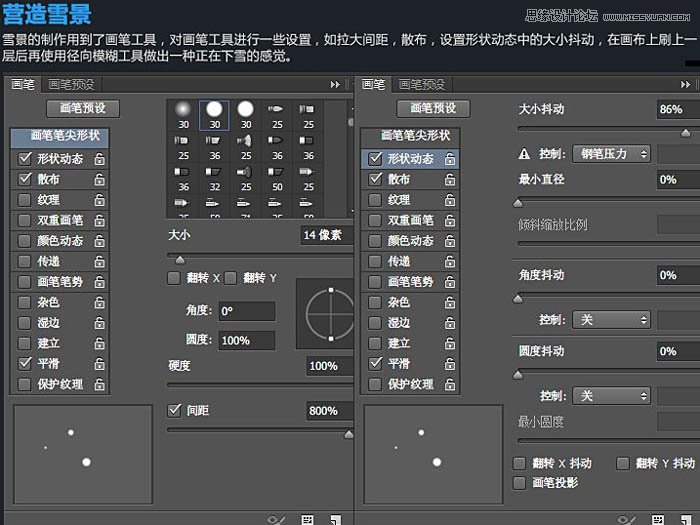Click lock icon beside 双重画笔 in left panel

point(100,221)
